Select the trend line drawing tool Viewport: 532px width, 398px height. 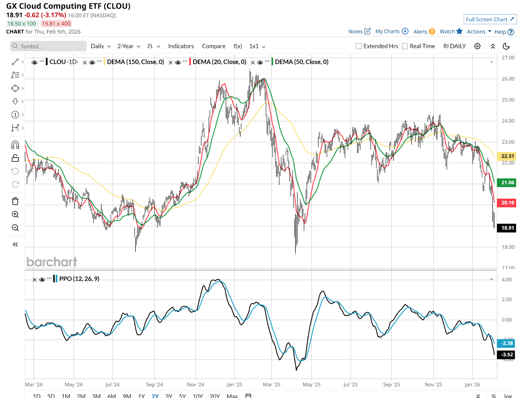(15, 62)
